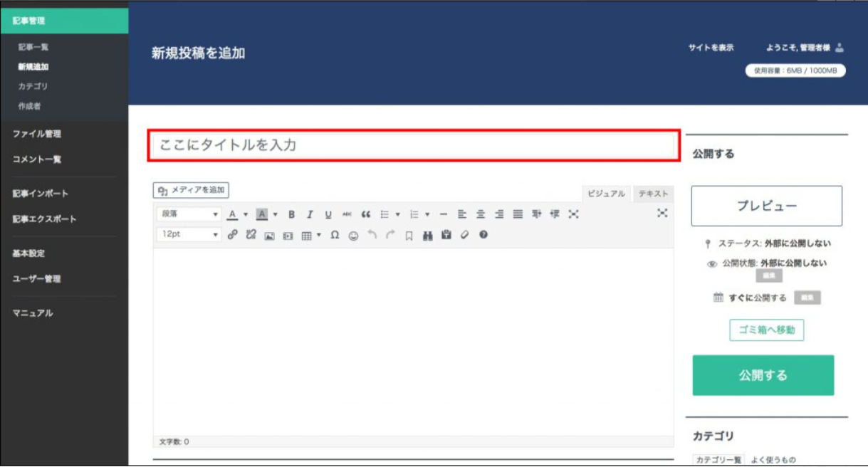Switch to the ビジュアル editor tab
This screenshot has width=868, height=467.
[607, 194]
